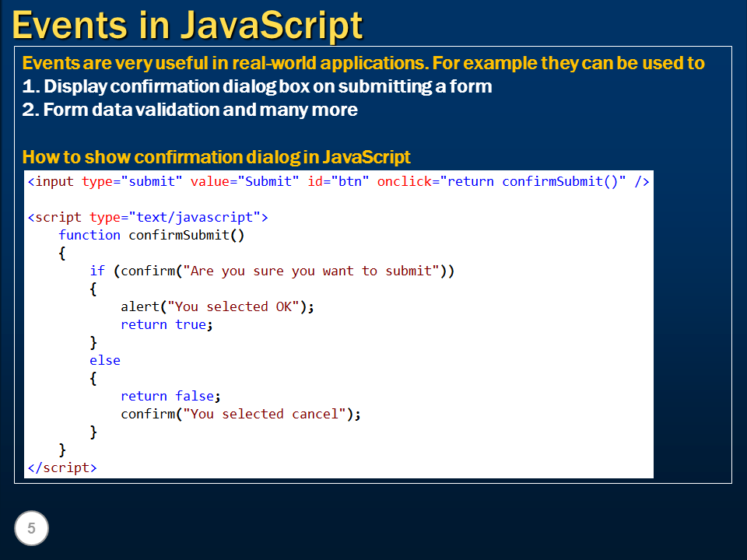Click bullet point 1 about confirmation dialog
Viewport: 747px width, 560px height.
click(257, 86)
